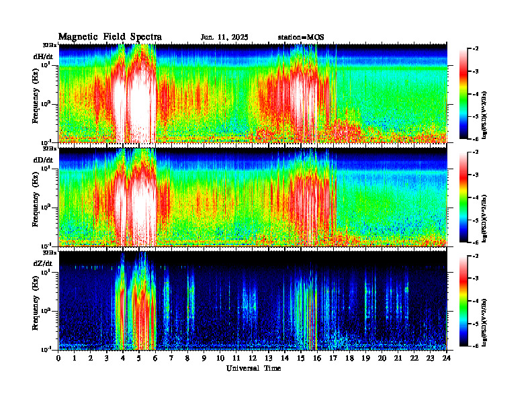The image size is (532, 411).
Task: Select the date text "Jun. 11, 2025"
Action: [x=224, y=38]
